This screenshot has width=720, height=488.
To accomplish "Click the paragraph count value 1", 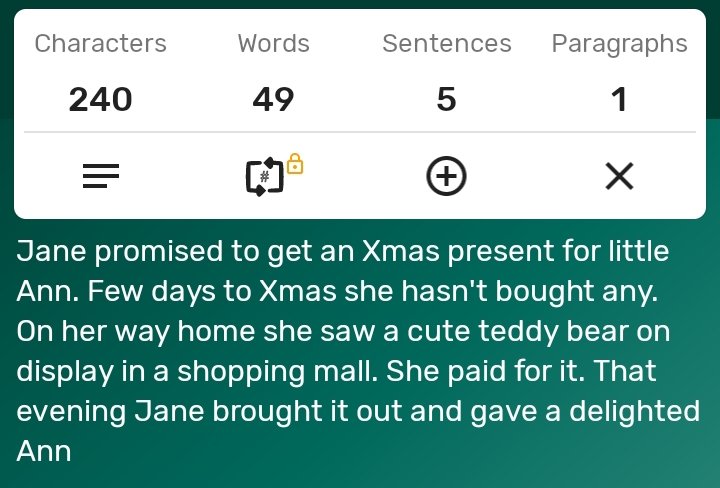I will (619, 99).
